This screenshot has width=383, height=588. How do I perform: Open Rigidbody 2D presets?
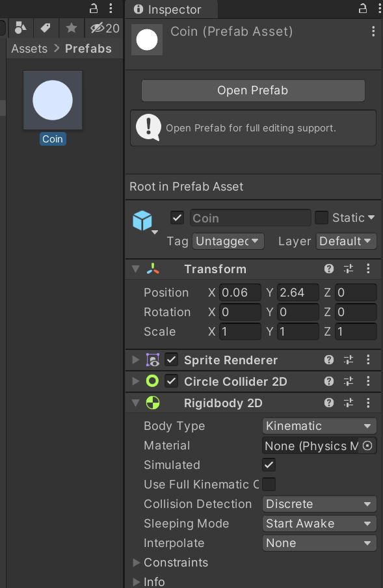tap(348, 403)
